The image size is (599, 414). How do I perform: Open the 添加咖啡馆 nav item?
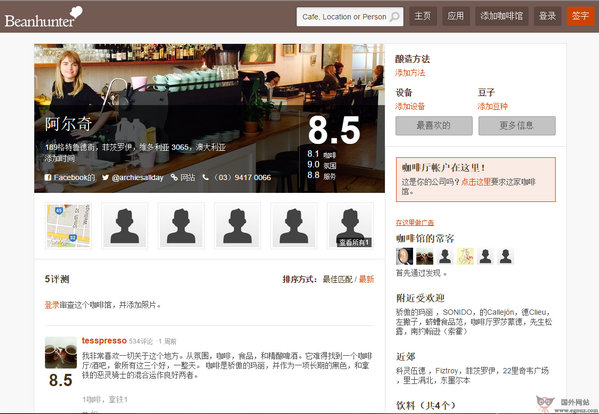click(502, 16)
